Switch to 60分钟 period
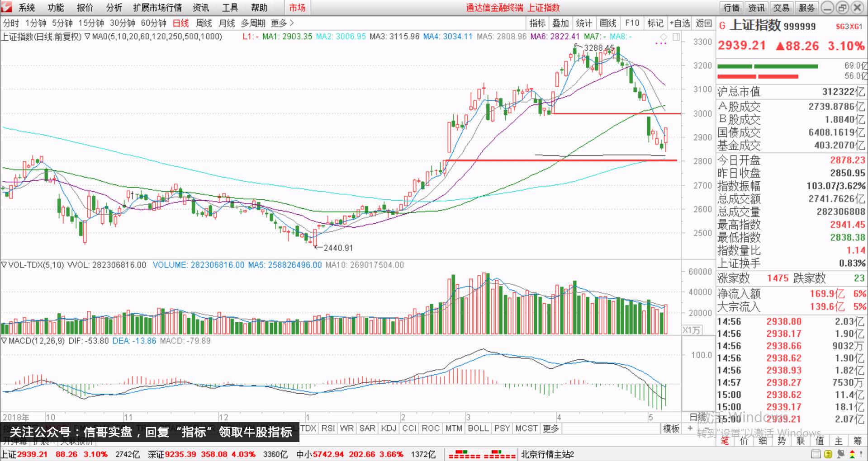Image resolution: width=868 pixels, height=461 pixels. tap(154, 23)
